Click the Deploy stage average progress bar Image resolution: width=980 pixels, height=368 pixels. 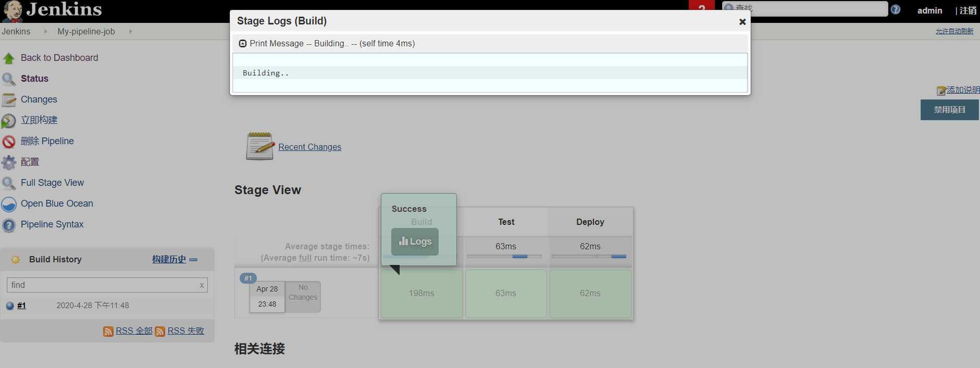click(x=589, y=256)
